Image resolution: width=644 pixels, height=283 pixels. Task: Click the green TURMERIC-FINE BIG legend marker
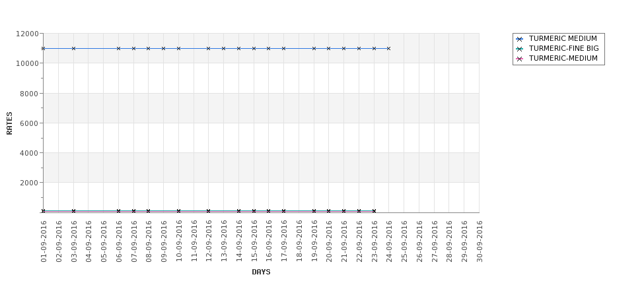coord(520,49)
